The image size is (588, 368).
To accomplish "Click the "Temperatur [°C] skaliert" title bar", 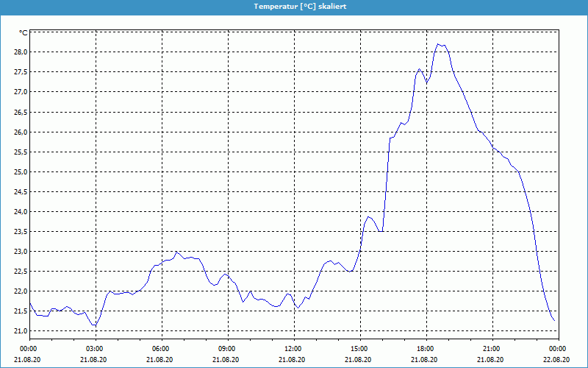I will point(294,6).
